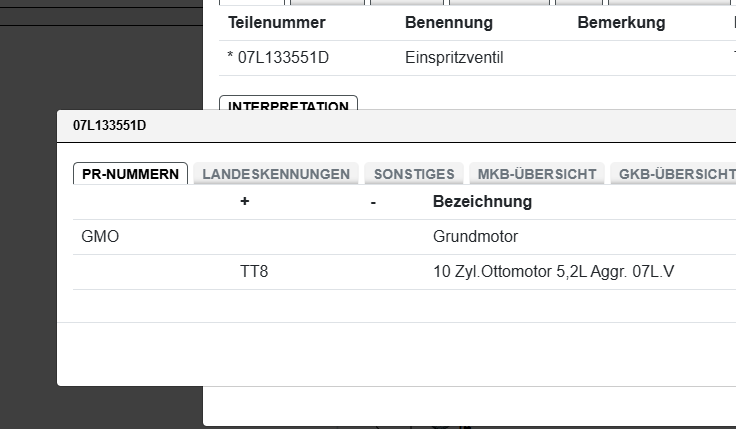Click the minus column header
The image size is (736, 429).
pos(373,202)
